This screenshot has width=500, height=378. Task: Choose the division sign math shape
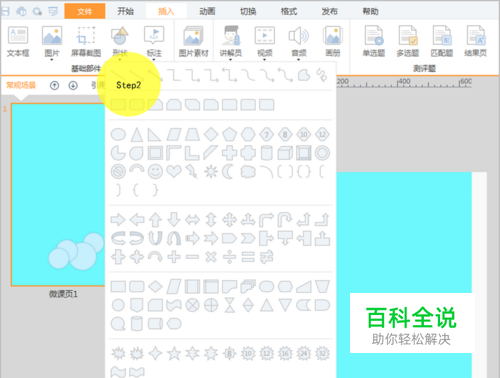pos(229,257)
